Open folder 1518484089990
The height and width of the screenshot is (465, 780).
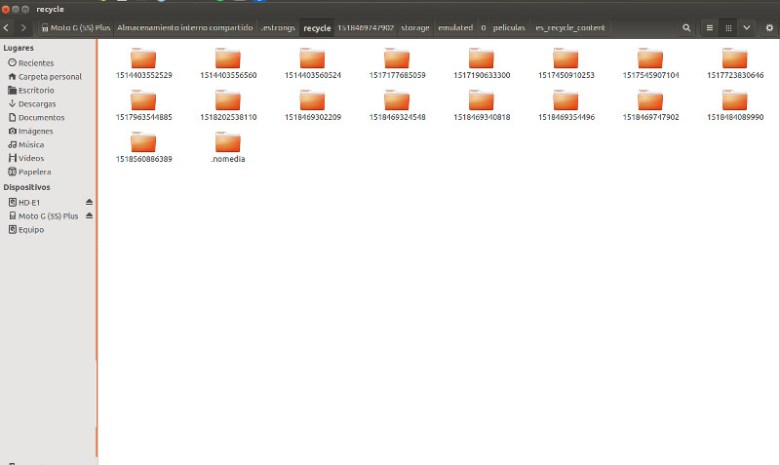pos(734,101)
